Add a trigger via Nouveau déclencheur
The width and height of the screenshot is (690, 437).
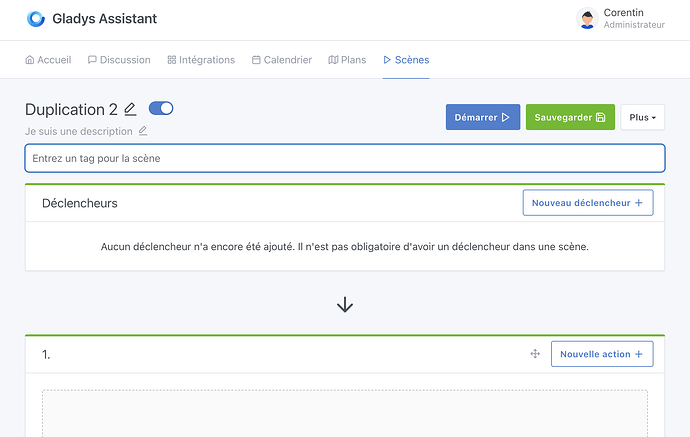(x=588, y=203)
